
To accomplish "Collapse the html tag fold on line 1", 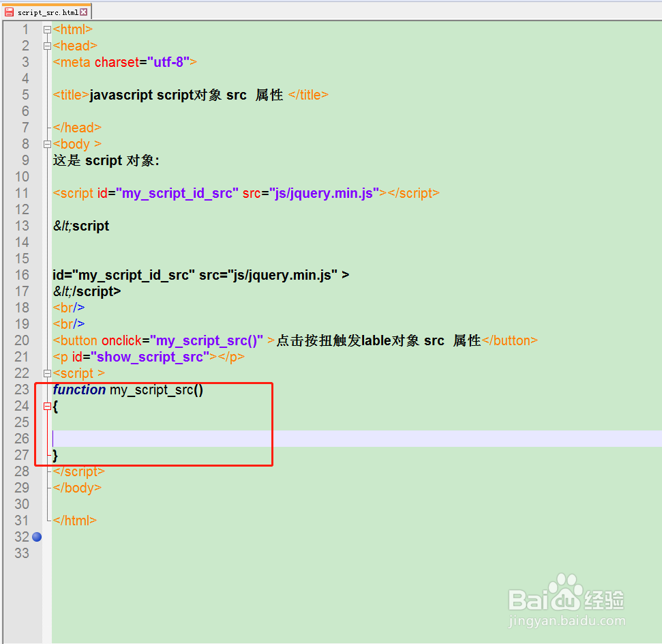I will pyautogui.click(x=47, y=29).
